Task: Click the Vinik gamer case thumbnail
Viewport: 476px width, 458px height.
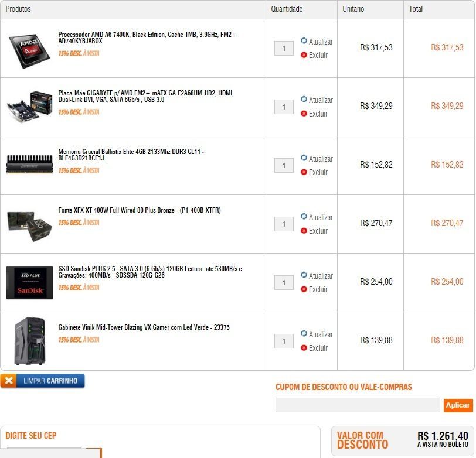Action: click(x=30, y=341)
